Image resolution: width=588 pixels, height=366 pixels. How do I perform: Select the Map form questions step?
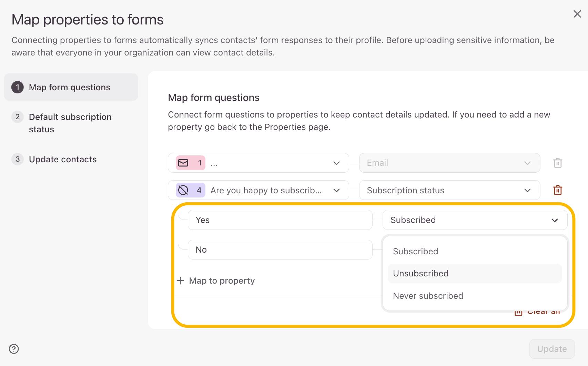pyautogui.click(x=70, y=87)
